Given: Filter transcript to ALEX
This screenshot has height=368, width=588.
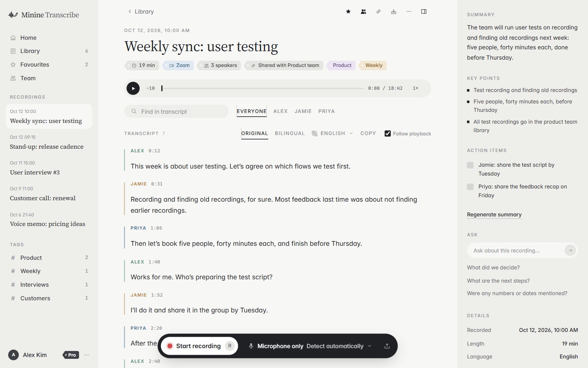Looking at the screenshot, I should click(280, 111).
